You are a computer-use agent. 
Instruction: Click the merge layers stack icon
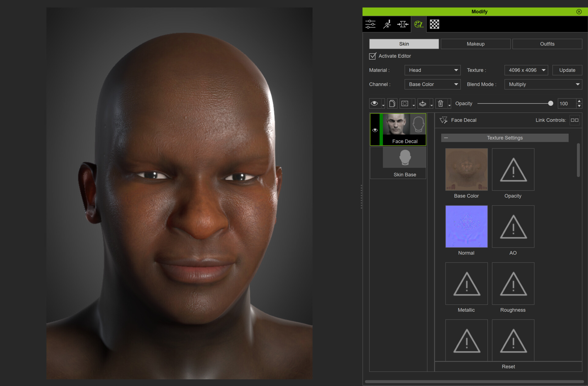(x=423, y=104)
